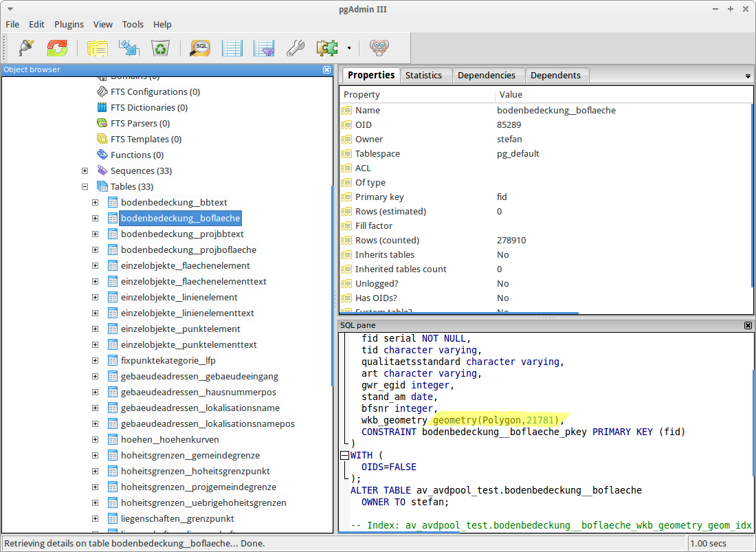Select FTS Parsers (0) node
Viewport: 756px width, 552px height.
pyautogui.click(x=140, y=124)
